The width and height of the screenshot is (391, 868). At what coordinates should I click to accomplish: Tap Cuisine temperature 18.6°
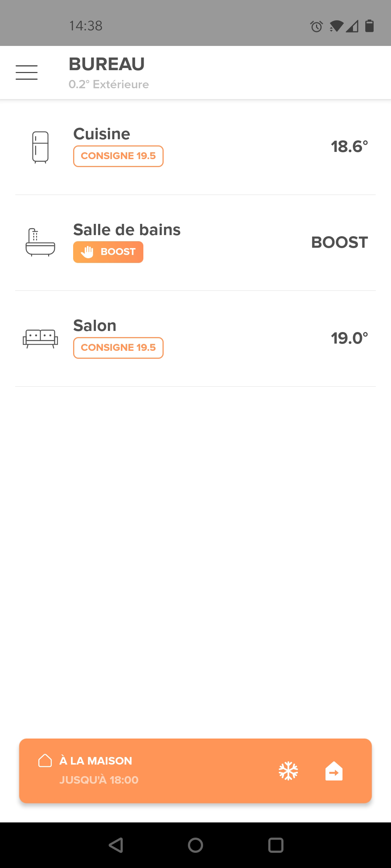349,147
